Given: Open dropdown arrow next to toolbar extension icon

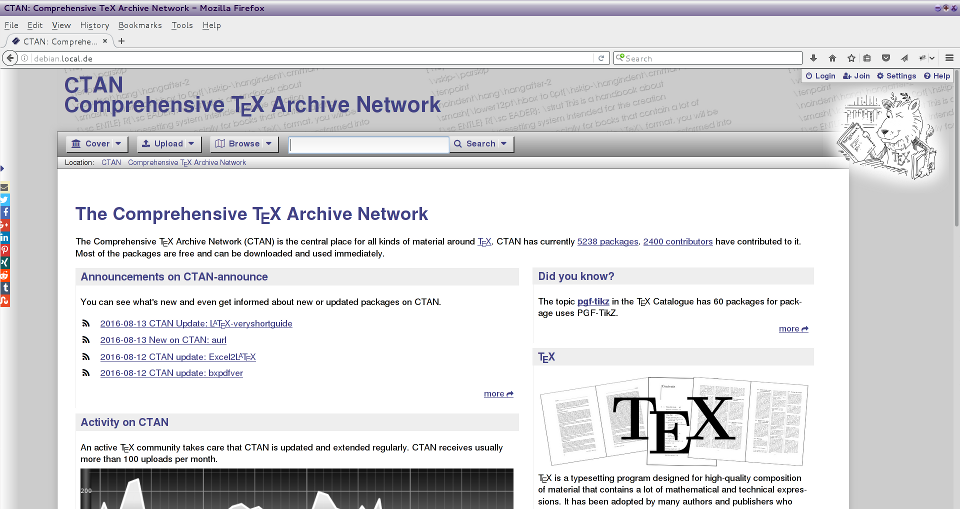Looking at the screenshot, I should pos(932,58).
